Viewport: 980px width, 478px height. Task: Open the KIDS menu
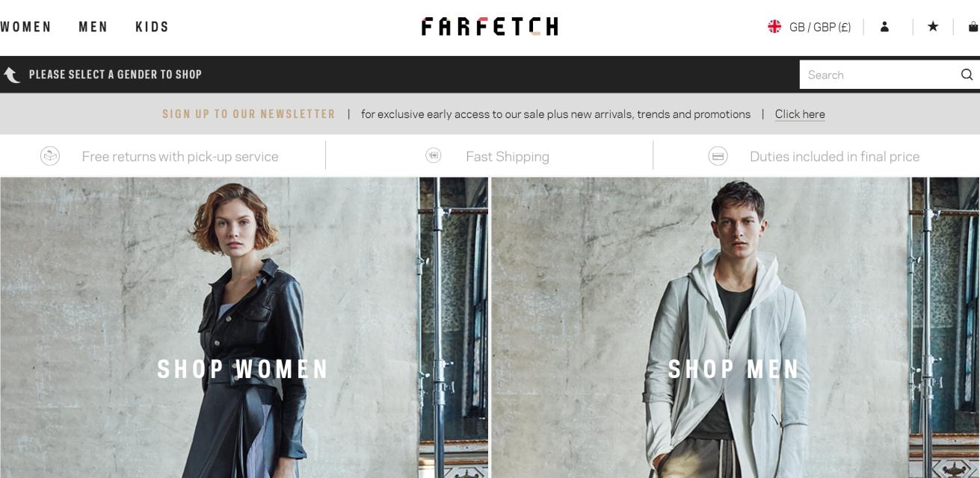pyautogui.click(x=152, y=27)
